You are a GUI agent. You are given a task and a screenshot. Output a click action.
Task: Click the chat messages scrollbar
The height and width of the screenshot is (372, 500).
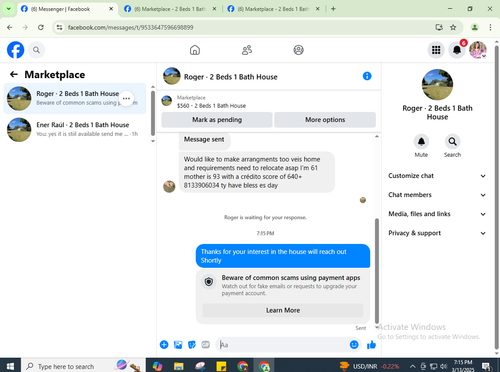(377, 270)
